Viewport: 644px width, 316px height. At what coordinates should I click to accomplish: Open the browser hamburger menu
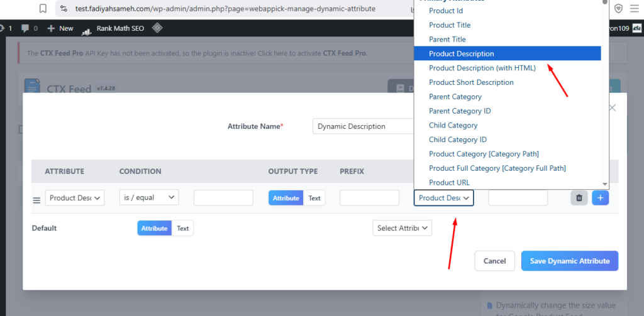coord(634,8)
